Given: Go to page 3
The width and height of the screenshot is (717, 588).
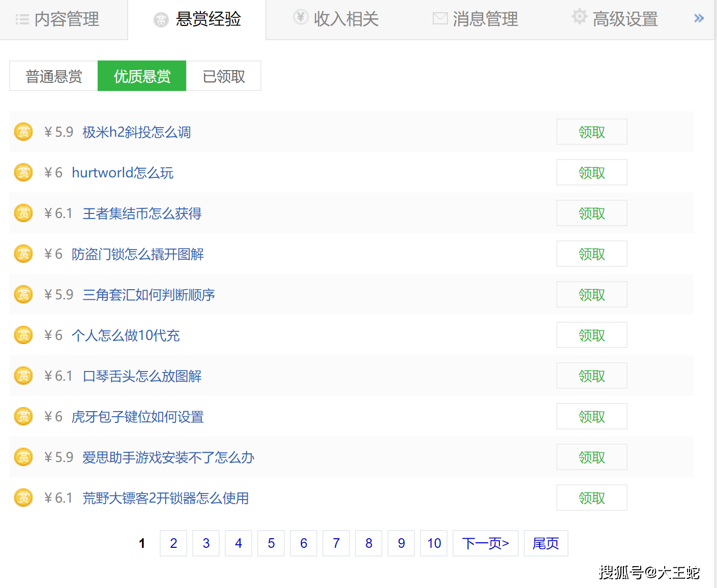Looking at the screenshot, I should tap(206, 543).
